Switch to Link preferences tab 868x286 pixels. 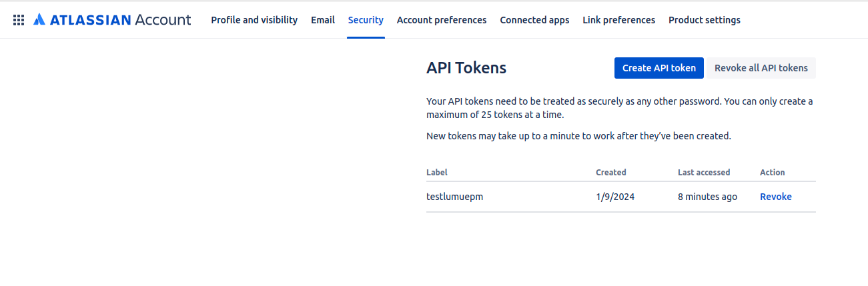click(x=618, y=20)
